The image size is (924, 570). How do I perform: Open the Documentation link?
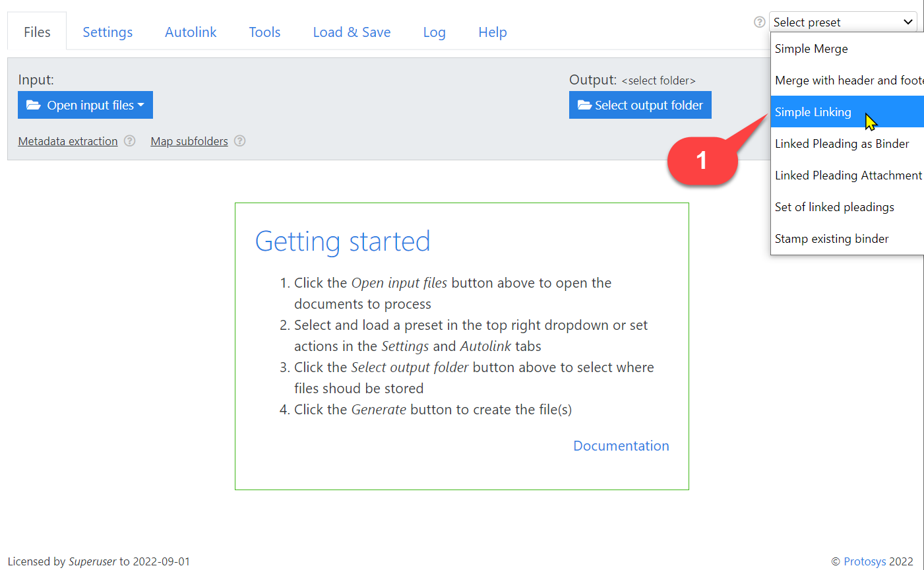[x=621, y=446]
